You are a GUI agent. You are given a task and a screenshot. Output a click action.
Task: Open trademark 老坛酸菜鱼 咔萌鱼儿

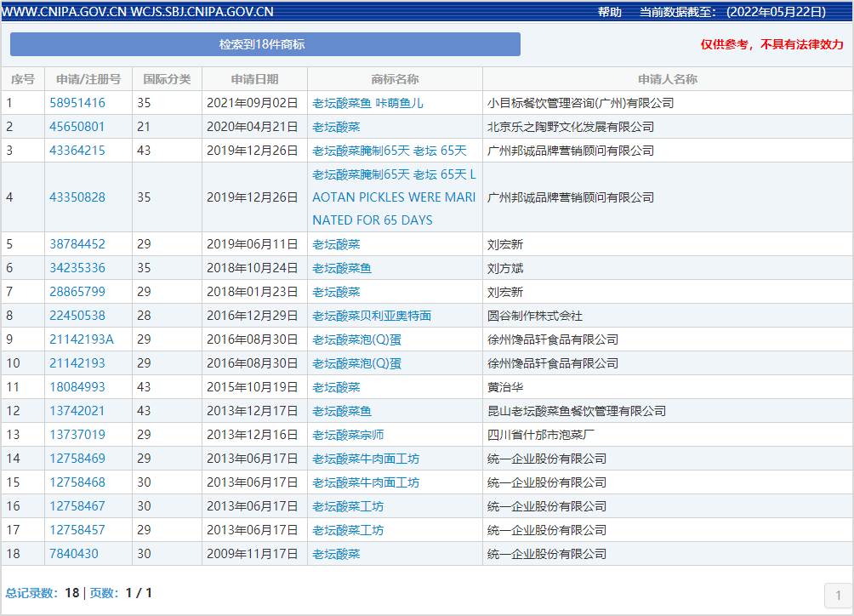point(367,103)
